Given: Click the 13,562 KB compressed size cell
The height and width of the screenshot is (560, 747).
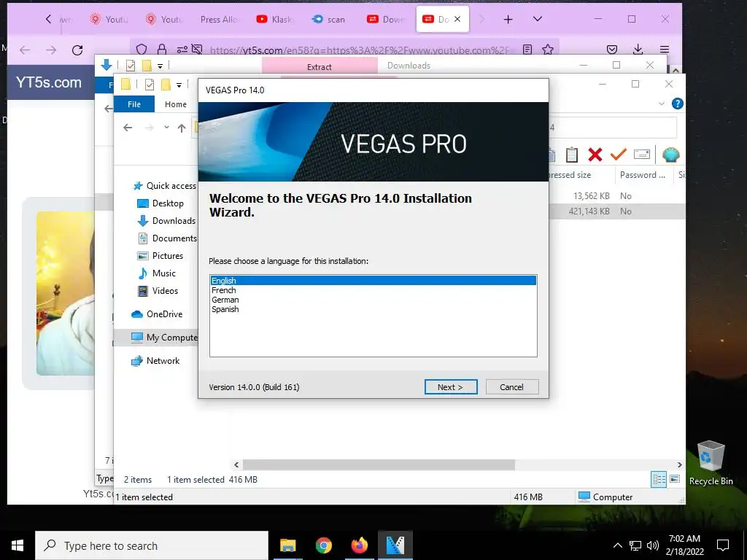Looking at the screenshot, I should pos(591,195).
